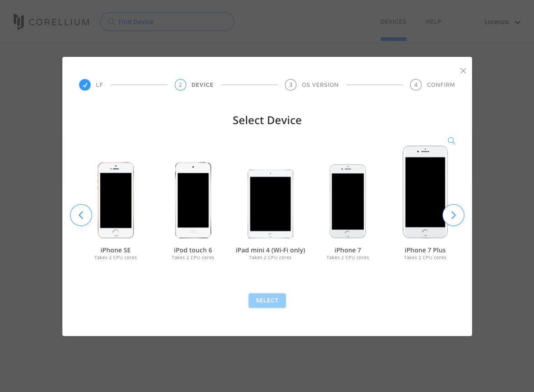Select the iPhone SE device image

coord(116,200)
